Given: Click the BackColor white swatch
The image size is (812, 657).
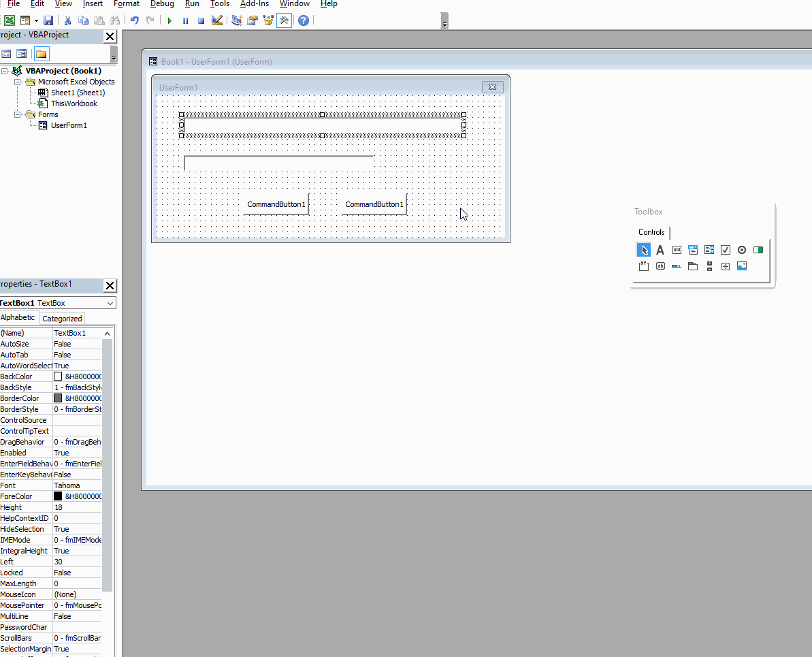Looking at the screenshot, I should [x=58, y=376].
